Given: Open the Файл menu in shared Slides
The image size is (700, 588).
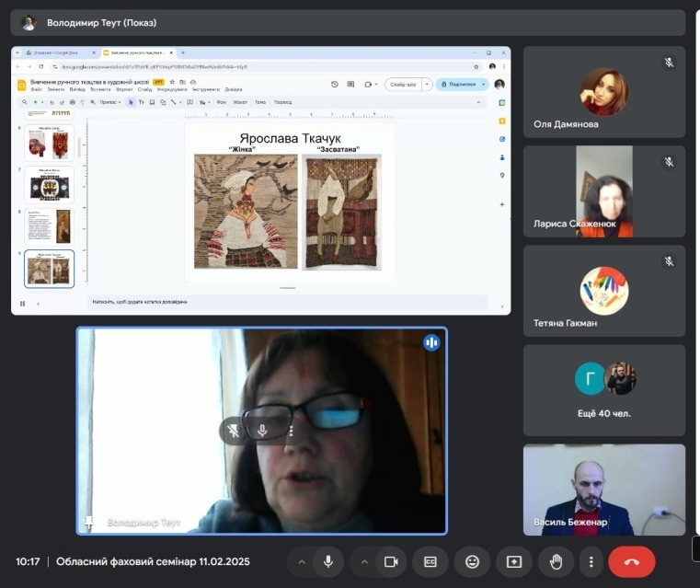Looking at the screenshot, I should (x=36, y=89).
